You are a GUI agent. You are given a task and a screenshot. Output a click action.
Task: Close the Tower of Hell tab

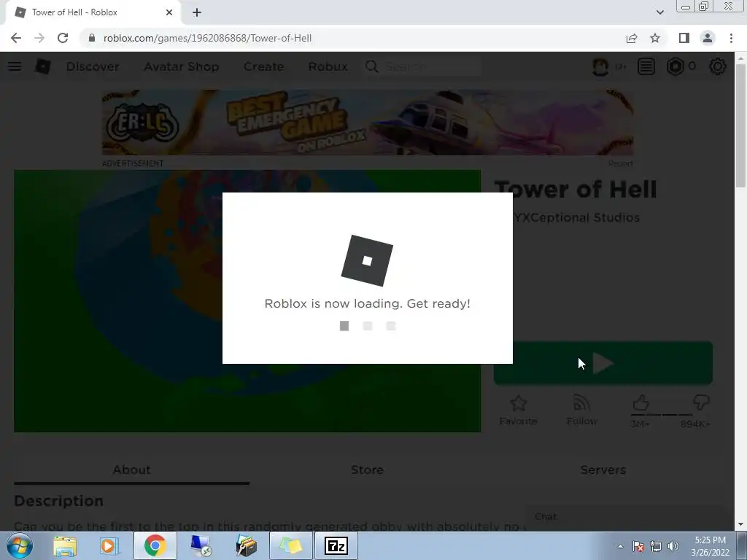[169, 12]
